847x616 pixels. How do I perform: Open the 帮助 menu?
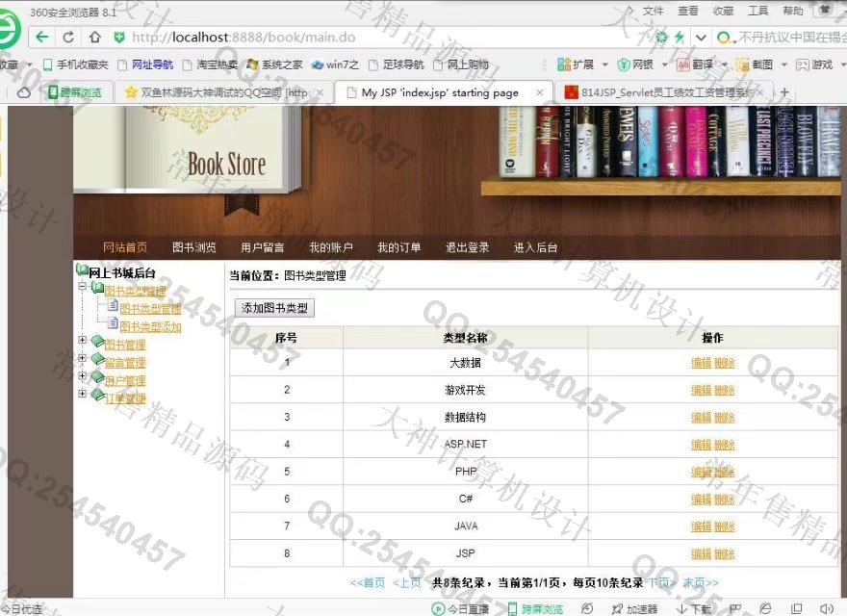793,11
